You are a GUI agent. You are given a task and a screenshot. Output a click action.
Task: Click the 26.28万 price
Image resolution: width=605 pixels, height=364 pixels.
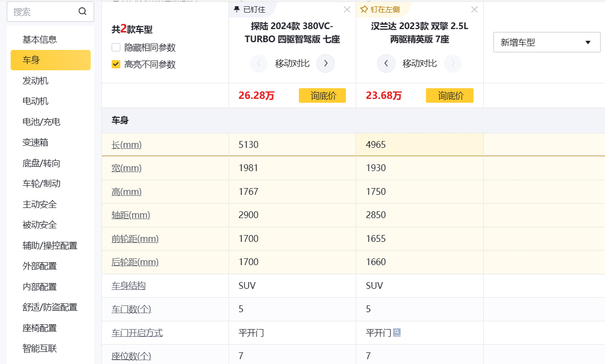(x=257, y=95)
